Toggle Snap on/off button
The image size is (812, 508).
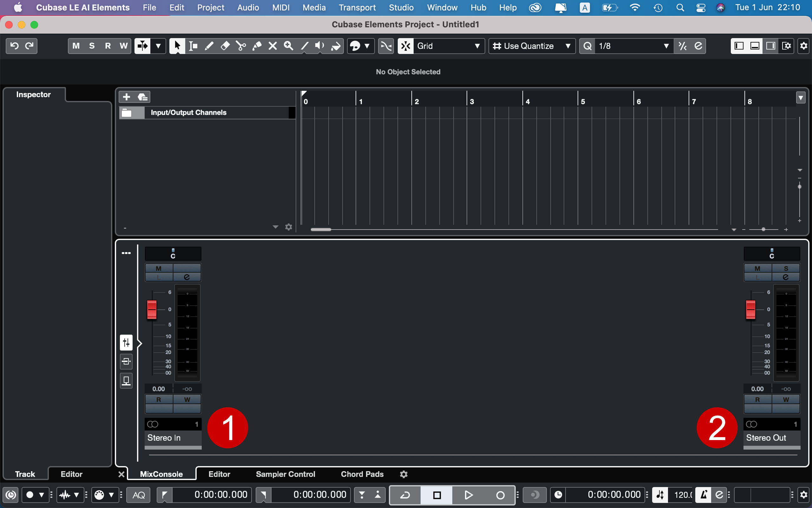click(x=406, y=46)
